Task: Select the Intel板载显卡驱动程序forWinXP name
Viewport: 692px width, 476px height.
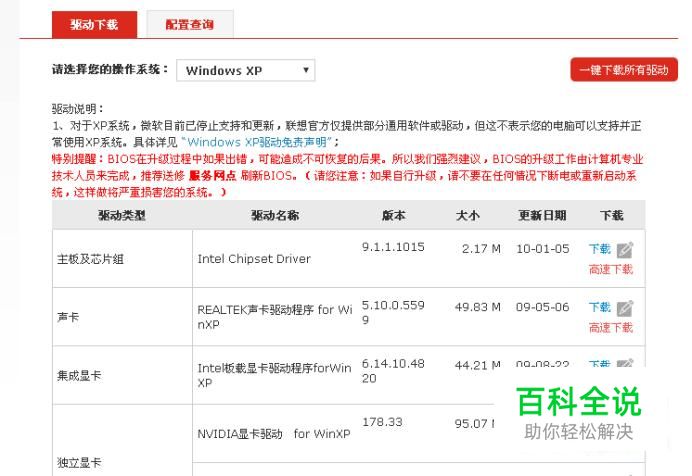Action: click(x=274, y=375)
